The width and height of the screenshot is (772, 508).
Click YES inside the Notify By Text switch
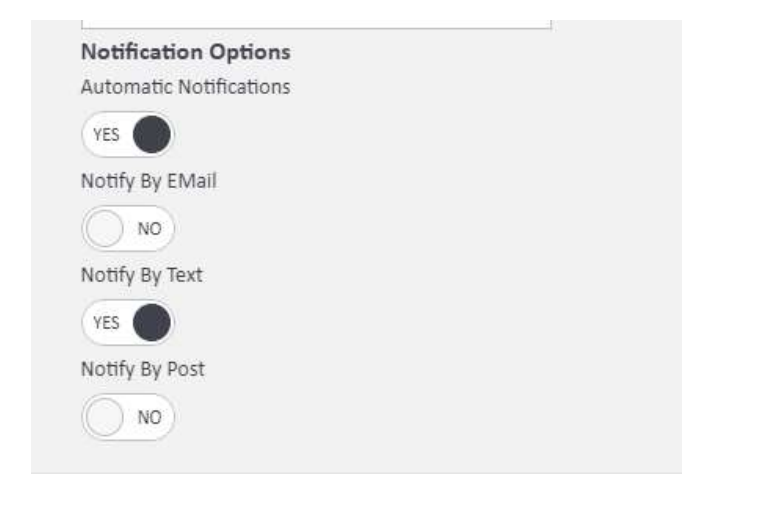(106, 323)
